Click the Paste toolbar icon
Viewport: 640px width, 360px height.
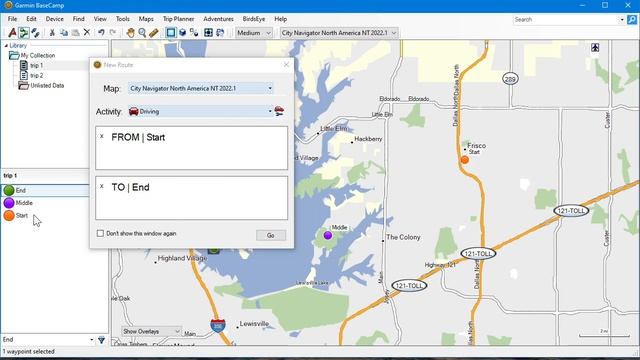[x=76, y=33]
